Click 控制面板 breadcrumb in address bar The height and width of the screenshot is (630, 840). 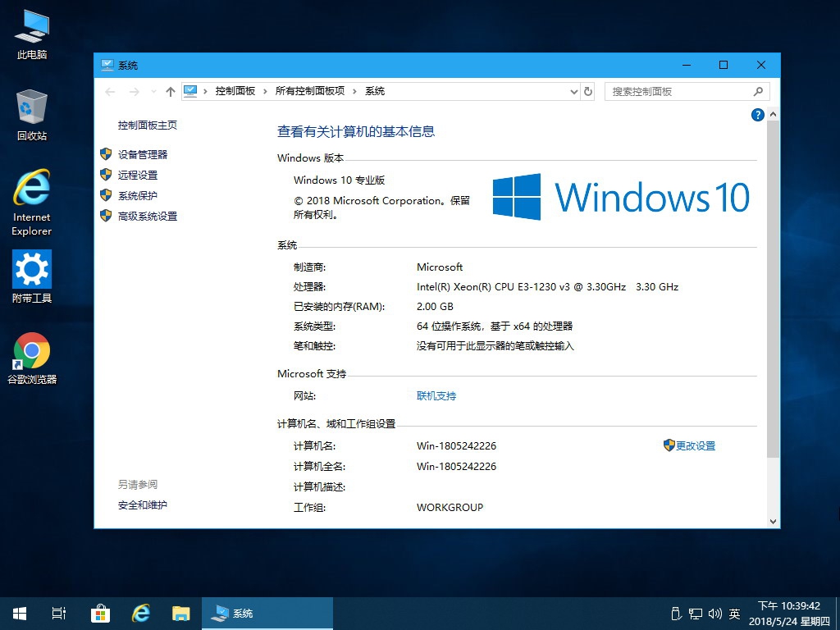pyautogui.click(x=235, y=91)
